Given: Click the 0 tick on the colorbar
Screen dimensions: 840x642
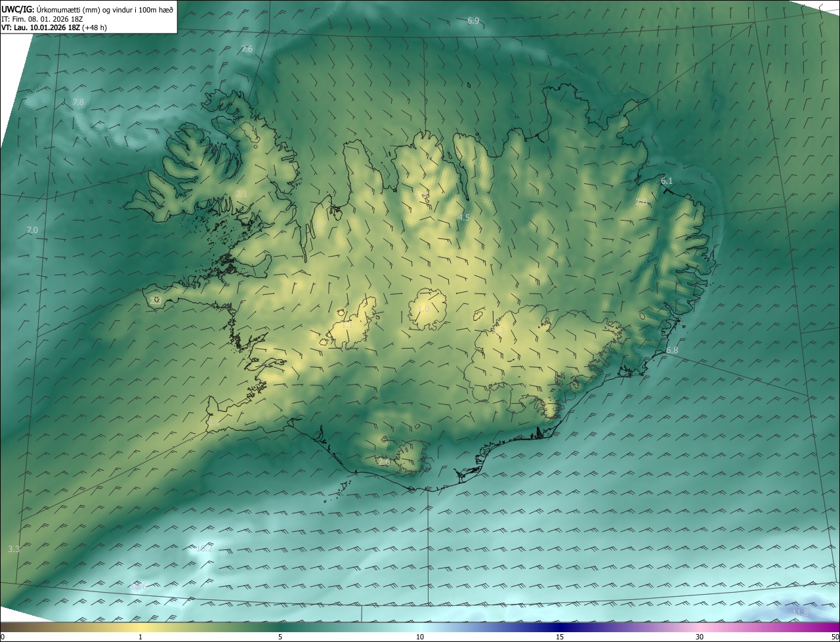Looking at the screenshot, I should 3,637.
